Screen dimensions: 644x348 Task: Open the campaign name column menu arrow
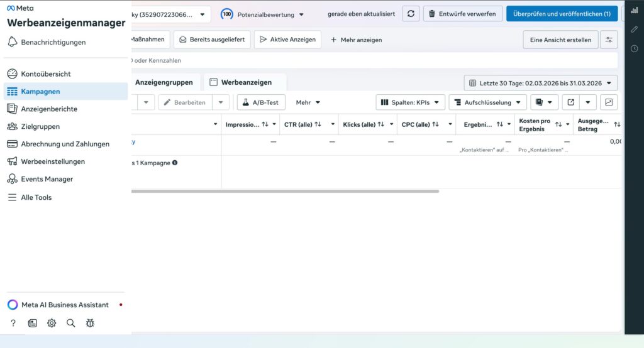pyautogui.click(x=215, y=124)
